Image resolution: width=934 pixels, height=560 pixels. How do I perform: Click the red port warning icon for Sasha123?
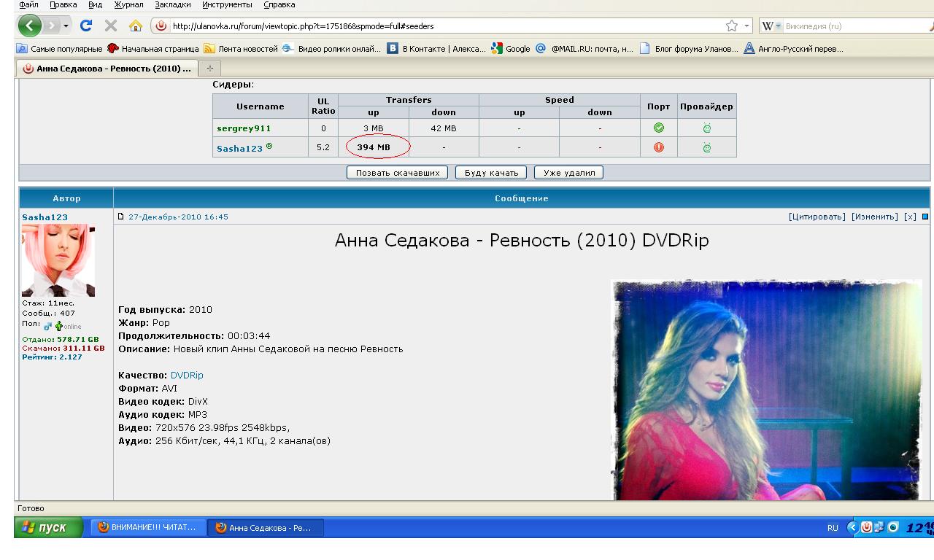[x=659, y=147]
